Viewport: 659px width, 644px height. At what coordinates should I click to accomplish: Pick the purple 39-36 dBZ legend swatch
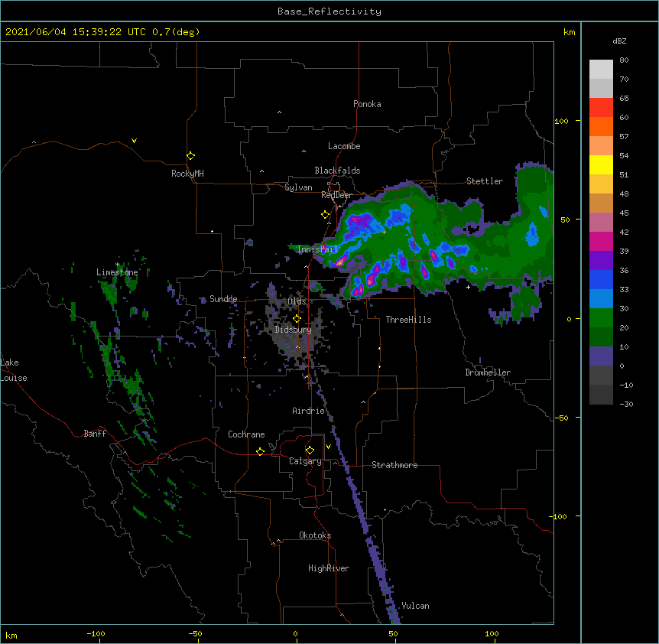[x=601, y=260]
